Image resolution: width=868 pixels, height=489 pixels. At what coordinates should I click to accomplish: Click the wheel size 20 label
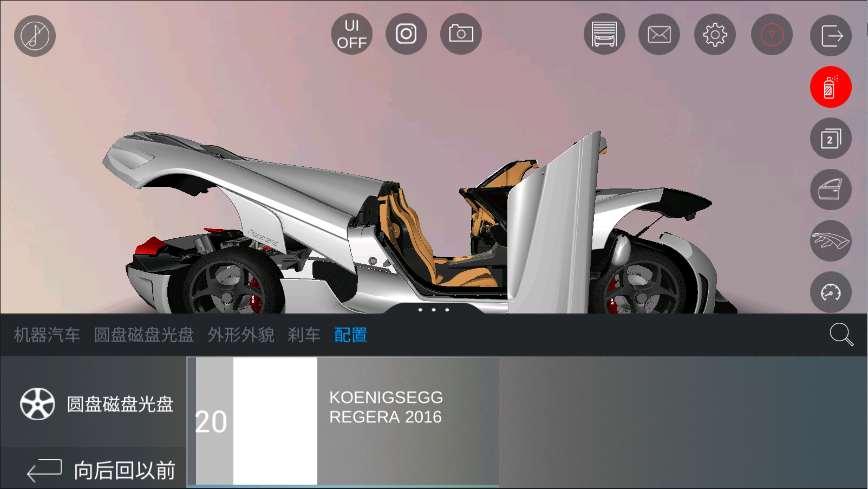211,422
